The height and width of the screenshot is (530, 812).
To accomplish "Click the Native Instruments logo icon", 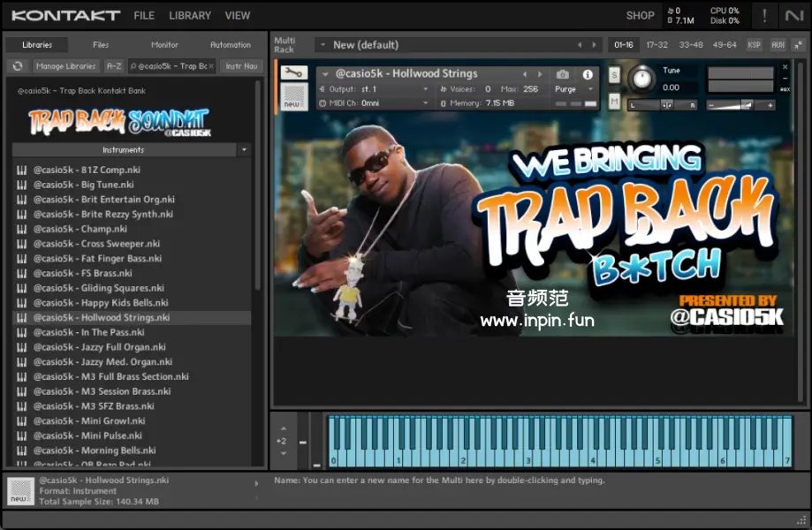I will pyautogui.click(x=793, y=16).
